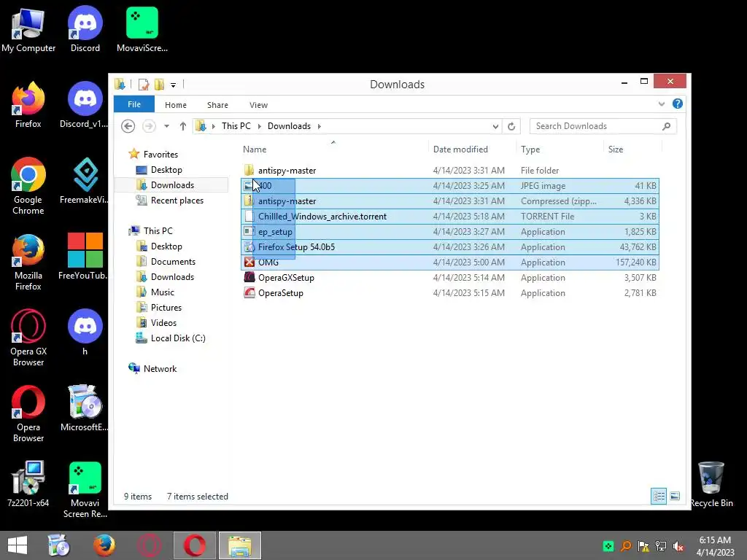Open the Movavi Screen Re... desktop shortcut

click(85, 490)
